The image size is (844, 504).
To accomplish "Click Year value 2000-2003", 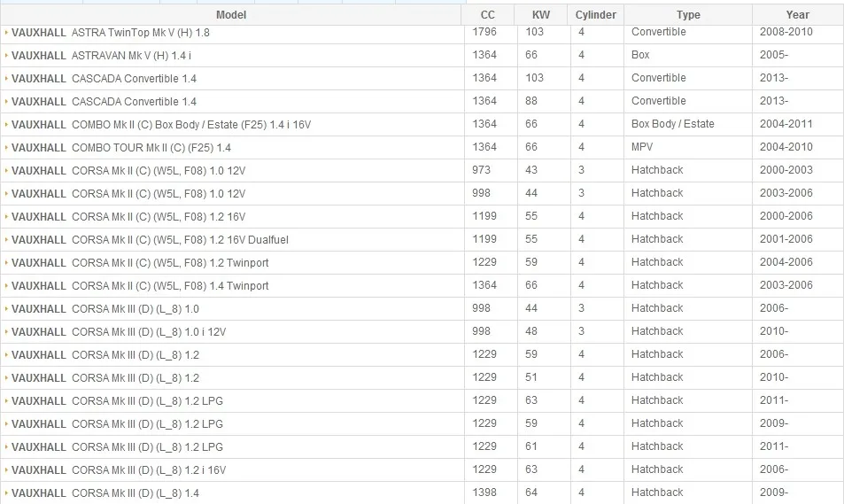I will click(786, 170).
